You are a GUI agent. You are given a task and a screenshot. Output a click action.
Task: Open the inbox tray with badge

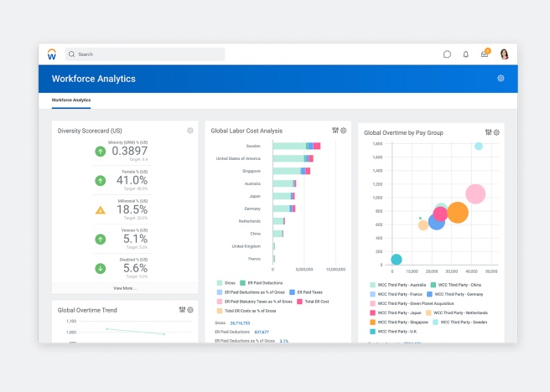[x=485, y=54]
